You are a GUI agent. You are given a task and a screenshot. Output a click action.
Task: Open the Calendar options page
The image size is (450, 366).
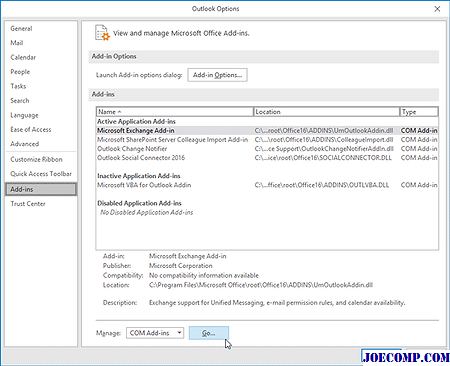pyautogui.click(x=23, y=57)
